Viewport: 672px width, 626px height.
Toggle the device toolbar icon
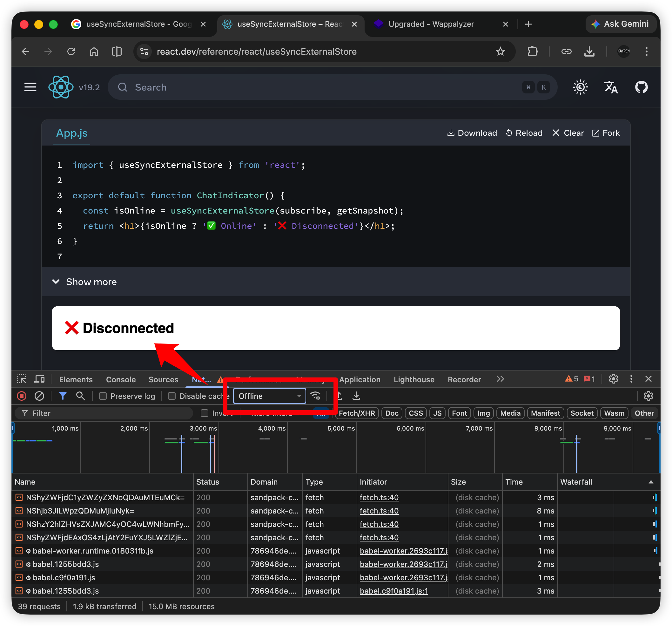coord(40,379)
